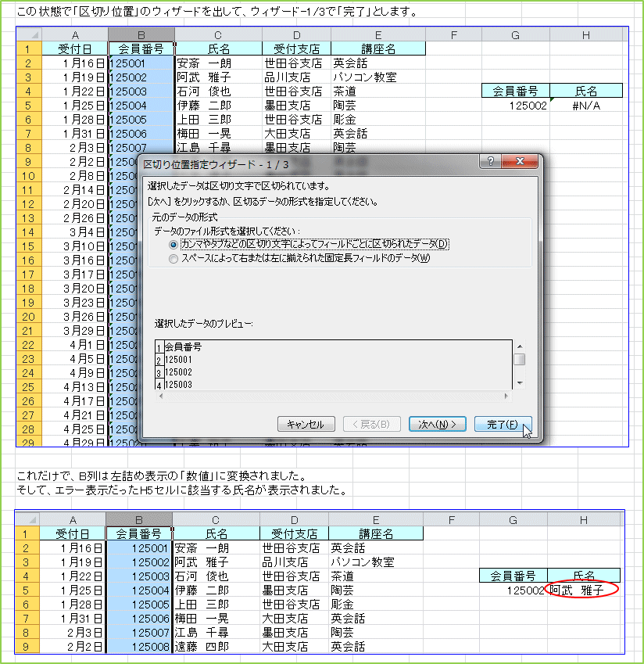Click 受付日 header in upper sheet
This screenshot has height=664, width=644.
pyautogui.click(x=75, y=48)
